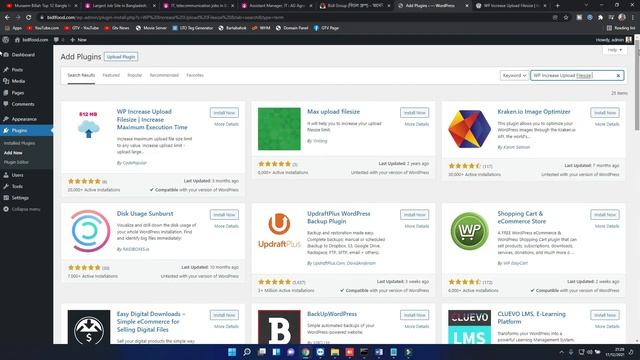Image resolution: width=640 pixels, height=360 pixels.
Task: Open the Plugin Editor submenu item
Action: click(16, 162)
